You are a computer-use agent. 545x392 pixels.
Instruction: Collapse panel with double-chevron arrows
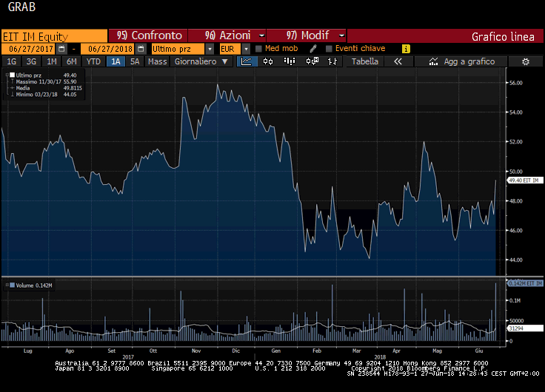pos(398,61)
